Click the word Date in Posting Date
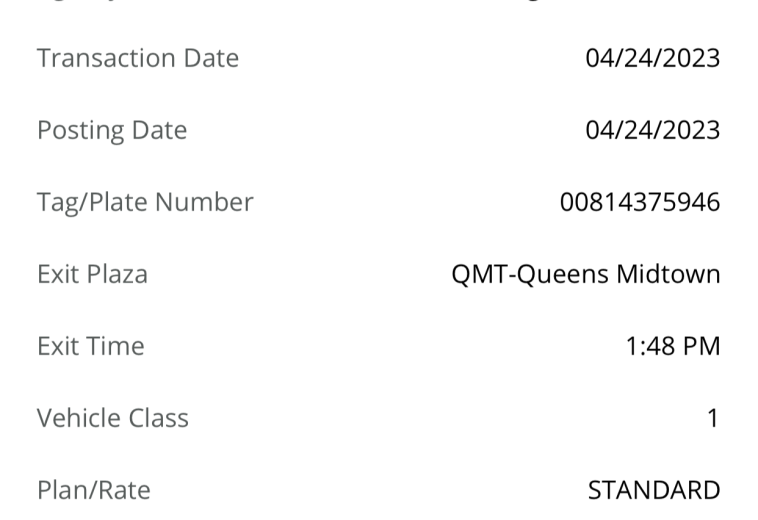758x520 pixels. 159,130
